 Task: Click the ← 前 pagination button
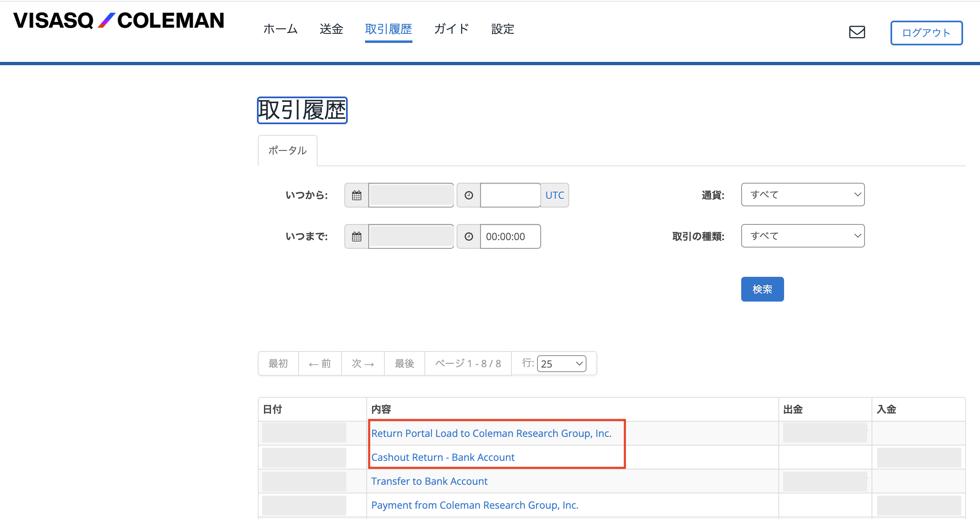tap(320, 363)
